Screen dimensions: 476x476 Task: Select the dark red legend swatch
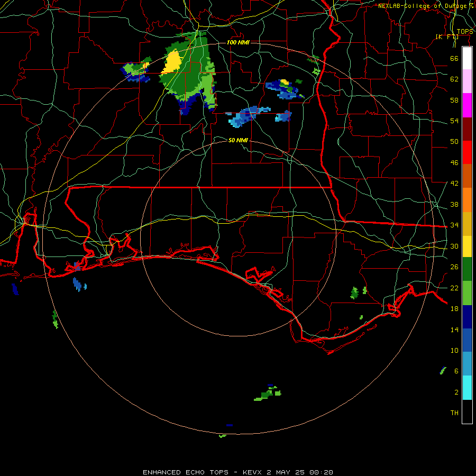pyautogui.click(x=467, y=129)
